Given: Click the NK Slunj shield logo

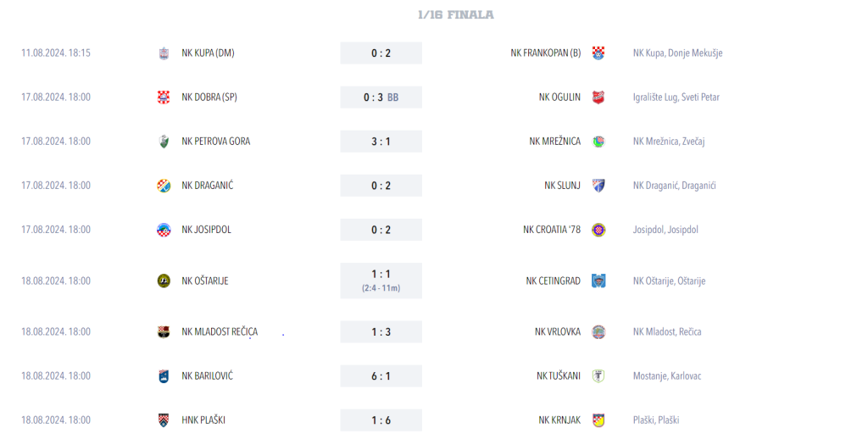Looking at the screenshot, I should (x=598, y=186).
